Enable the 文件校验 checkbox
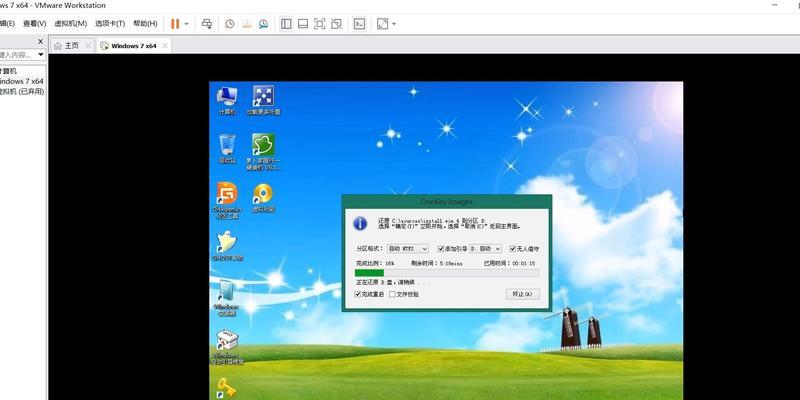Image resolution: width=800 pixels, height=400 pixels. click(x=392, y=294)
